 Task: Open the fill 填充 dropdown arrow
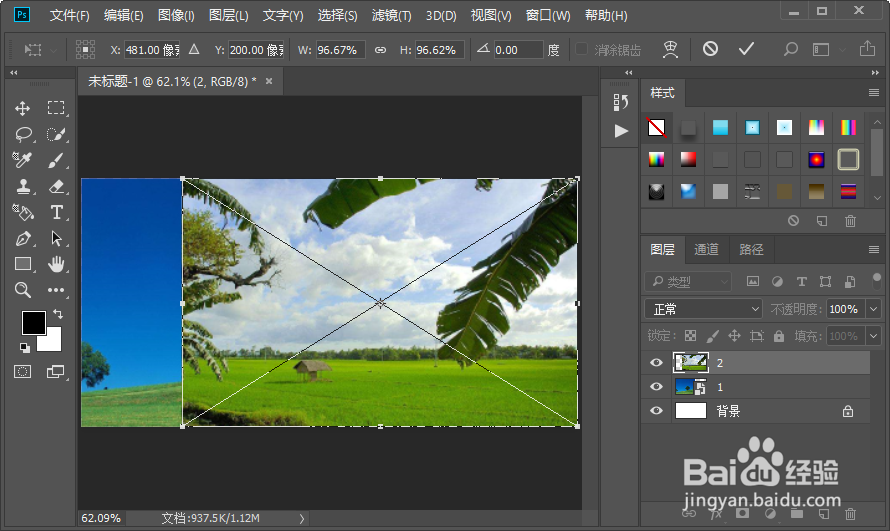pos(873,336)
